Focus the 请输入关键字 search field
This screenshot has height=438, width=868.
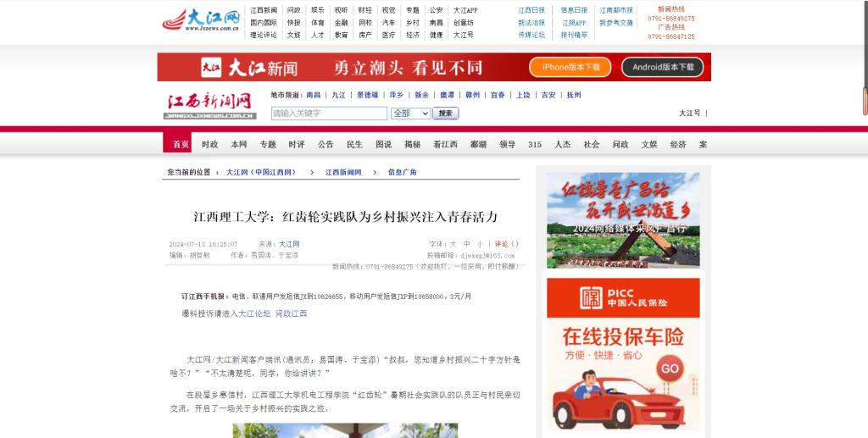(329, 114)
